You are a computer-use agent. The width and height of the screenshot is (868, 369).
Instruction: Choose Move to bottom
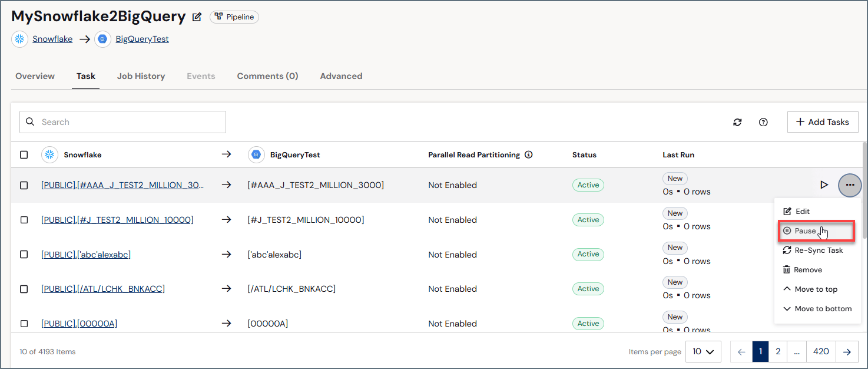(817, 308)
